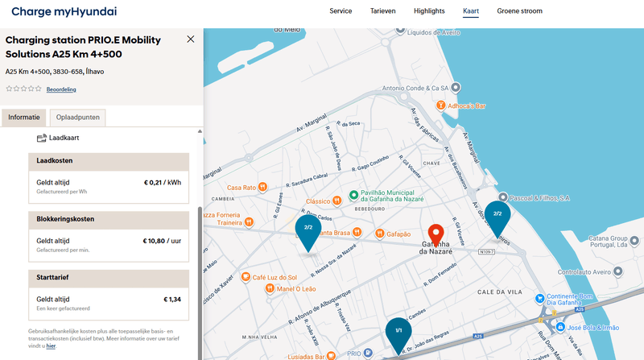
Task: Go to the Tarieven page
Action: point(383,11)
